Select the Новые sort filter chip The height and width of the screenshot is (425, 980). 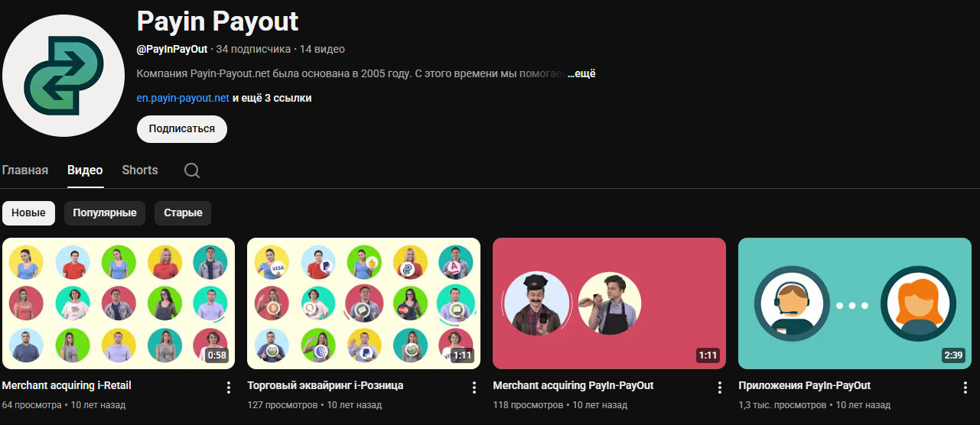(28, 213)
